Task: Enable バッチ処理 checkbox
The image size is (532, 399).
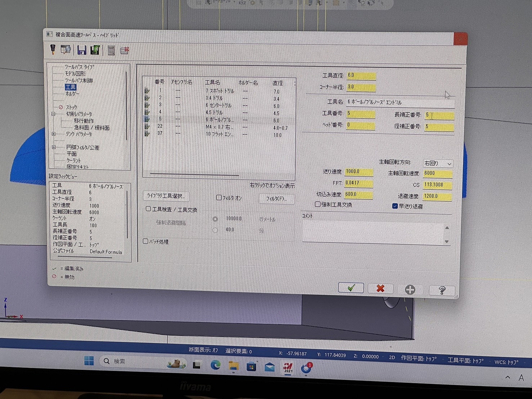Action: 146,241
